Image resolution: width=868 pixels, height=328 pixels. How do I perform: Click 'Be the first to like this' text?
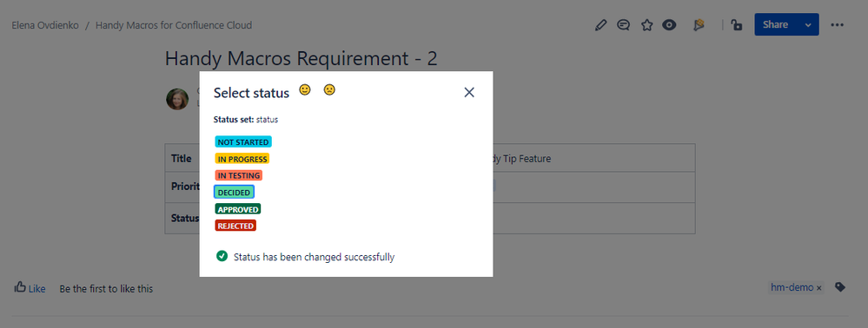pos(106,289)
